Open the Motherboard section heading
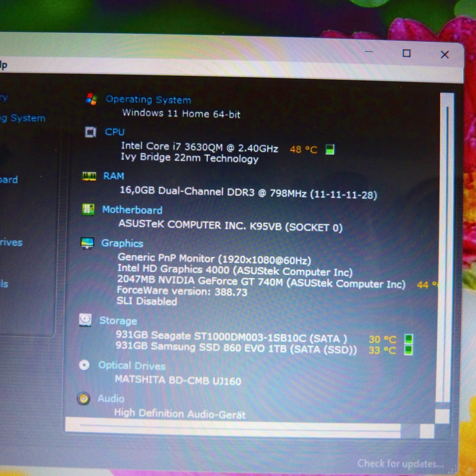The height and width of the screenshot is (476, 476). [x=132, y=210]
